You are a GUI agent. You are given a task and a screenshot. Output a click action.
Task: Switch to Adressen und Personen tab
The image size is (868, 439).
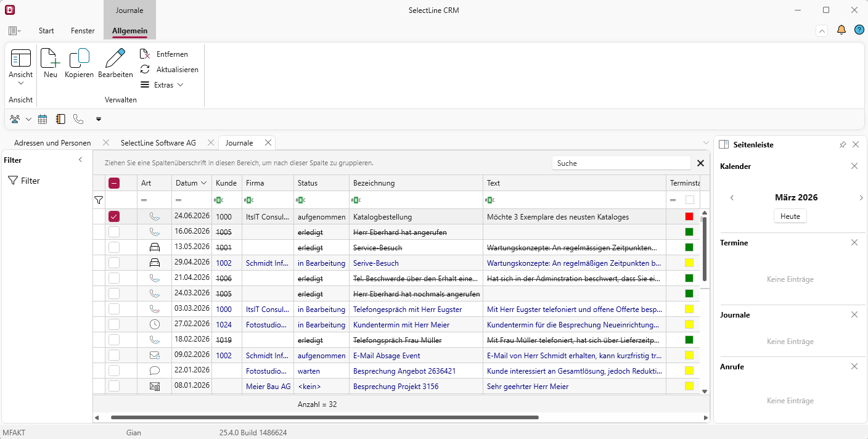52,143
